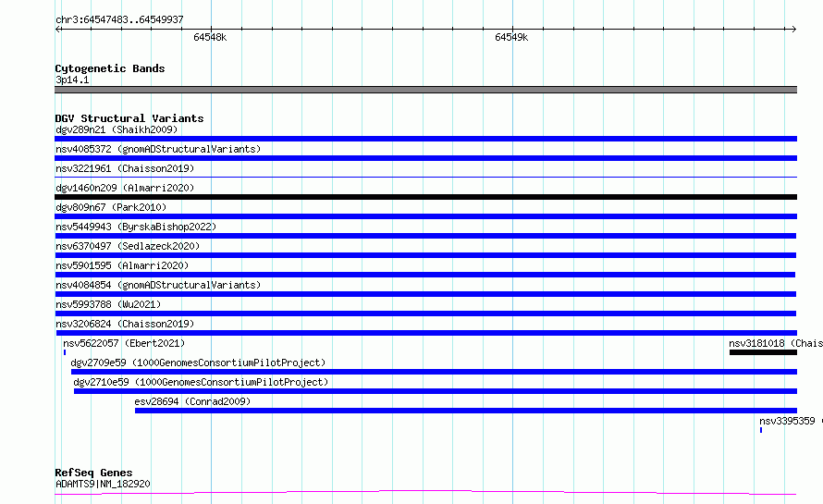
Task: Open nsv5622057 (Ebert2021) label
Action: tap(124, 343)
